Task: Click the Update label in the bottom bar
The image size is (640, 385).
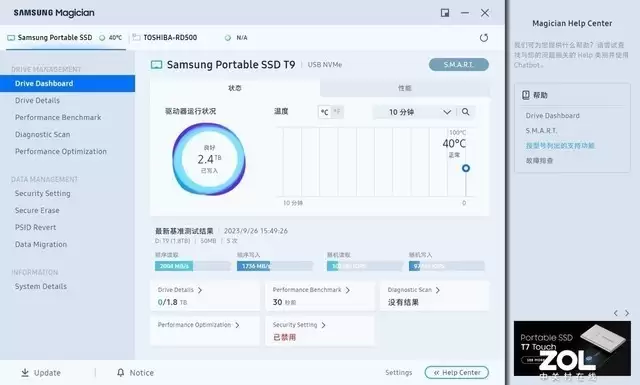Action: [47, 373]
